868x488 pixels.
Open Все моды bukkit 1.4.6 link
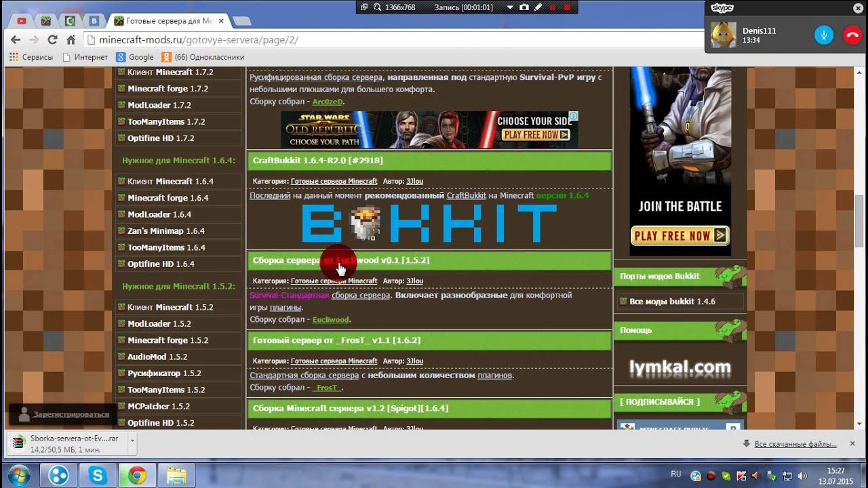tap(672, 302)
